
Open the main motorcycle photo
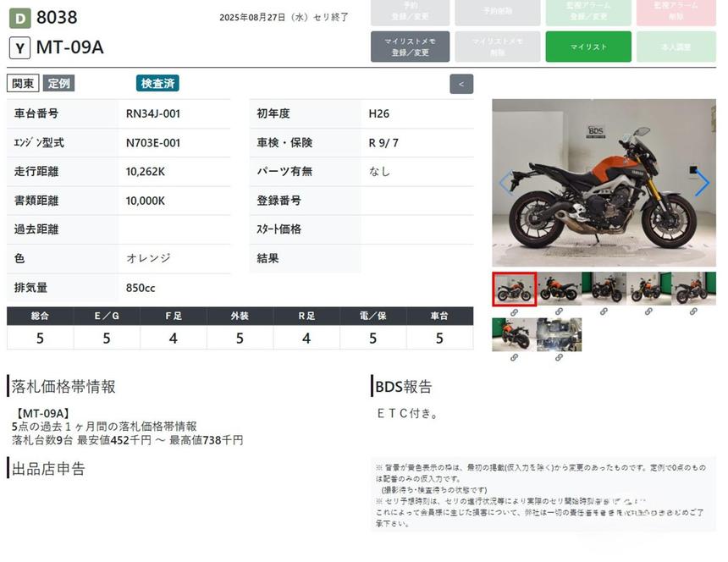(604, 183)
